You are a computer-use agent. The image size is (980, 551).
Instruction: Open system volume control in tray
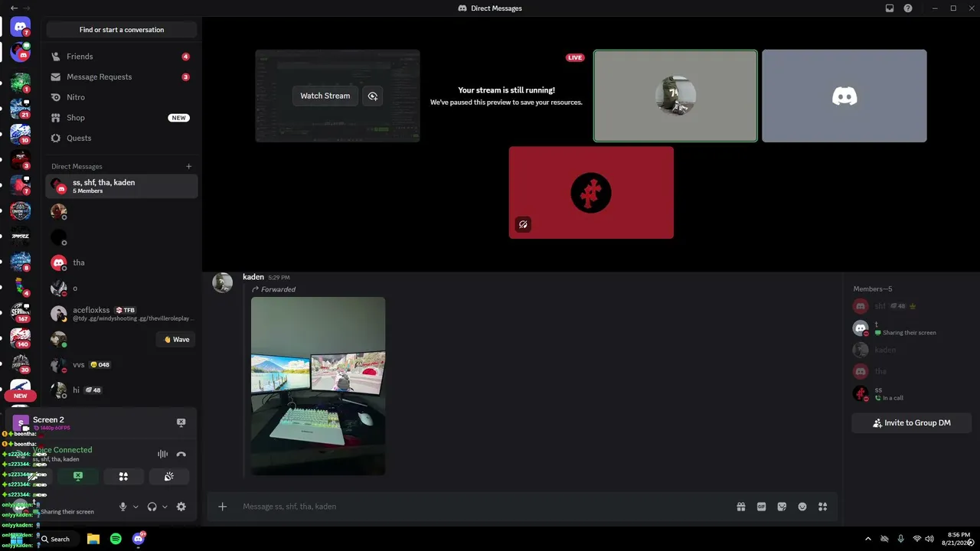(929, 539)
